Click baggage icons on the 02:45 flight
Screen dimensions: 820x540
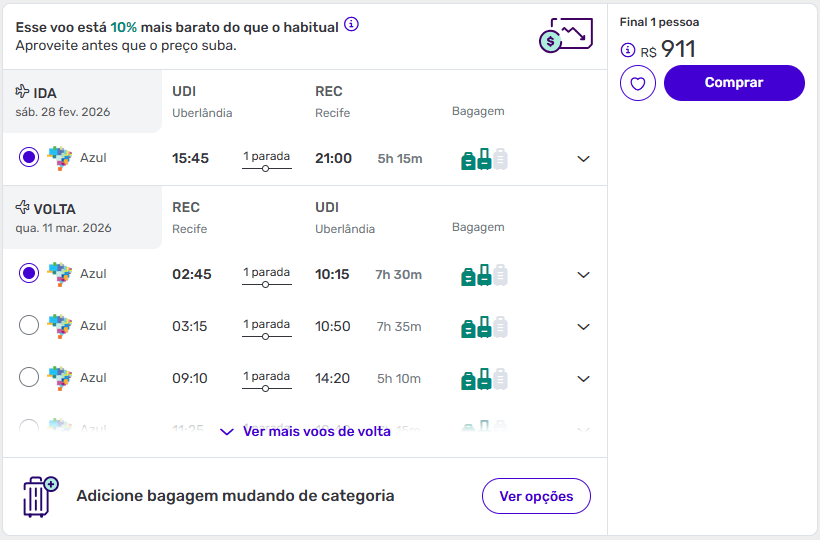(x=484, y=275)
